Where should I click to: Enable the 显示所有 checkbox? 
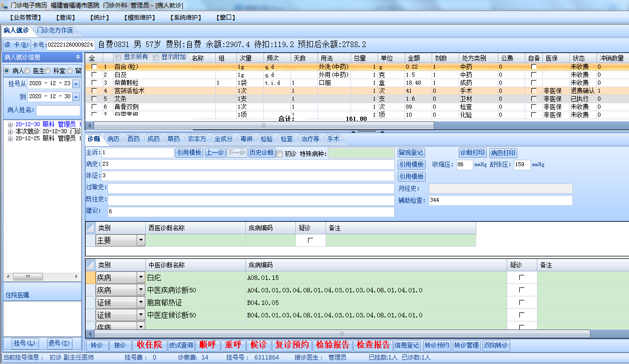click(x=118, y=57)
